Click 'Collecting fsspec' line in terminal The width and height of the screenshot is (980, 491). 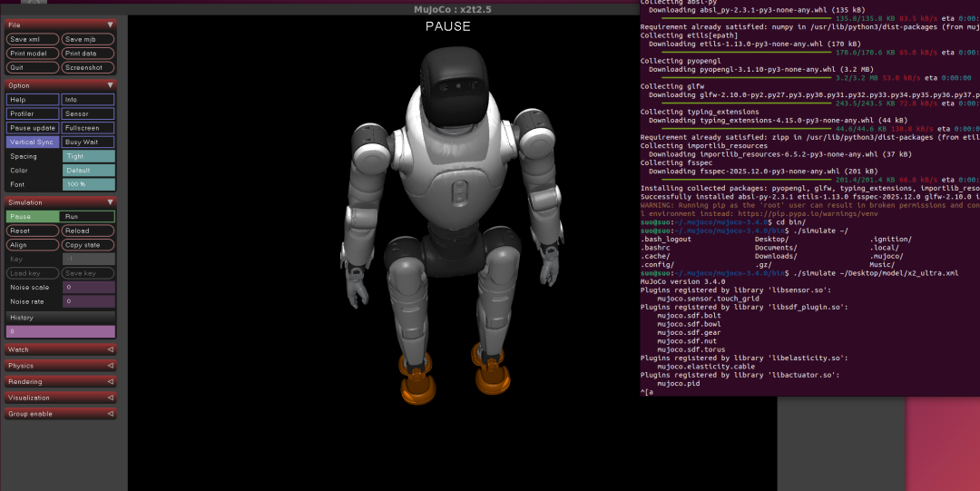pyautogui.click(x=676, y=162)
